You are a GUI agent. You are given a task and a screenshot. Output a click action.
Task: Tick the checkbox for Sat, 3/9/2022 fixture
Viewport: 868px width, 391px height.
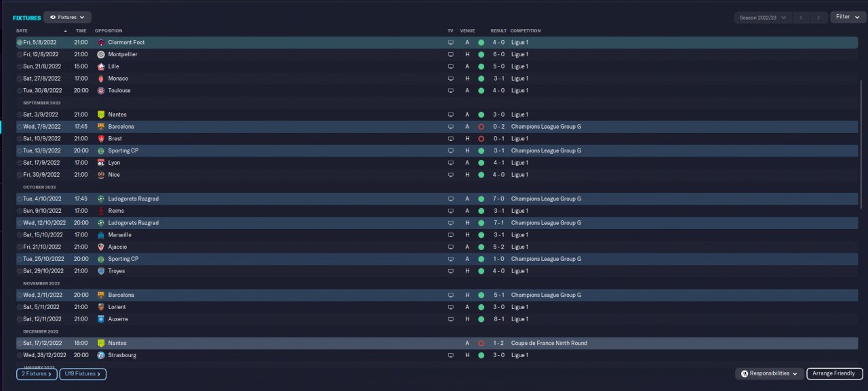click(20, 115)
